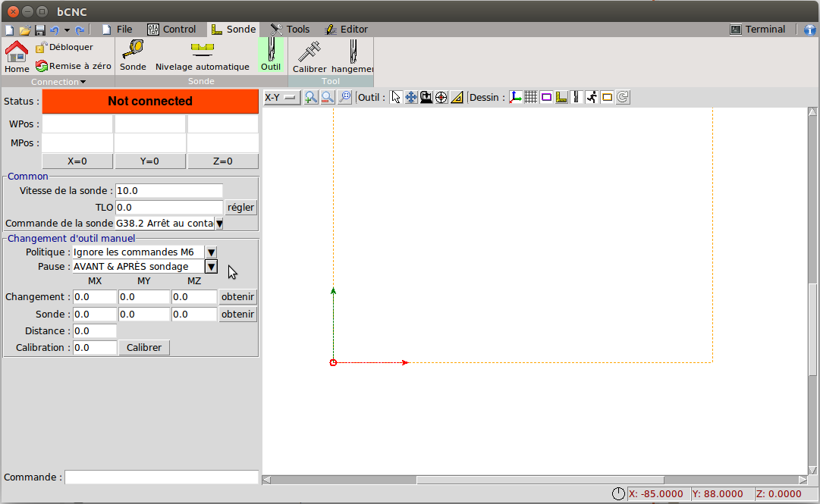Image resolution: width=820 pixels, height=504 pixels.
Task: Open the Commande de la sonde dropdown
Action: click(x=220, y=224)
